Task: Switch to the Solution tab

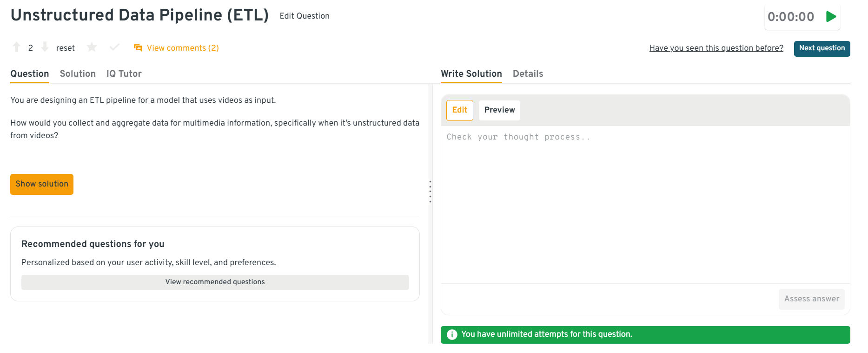Action: tap(78, 73)
